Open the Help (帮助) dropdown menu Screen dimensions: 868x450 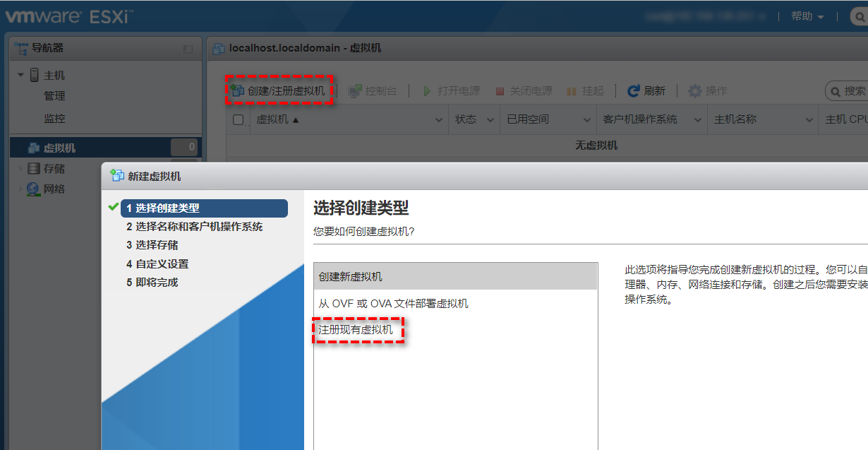[x=807, y=16]
